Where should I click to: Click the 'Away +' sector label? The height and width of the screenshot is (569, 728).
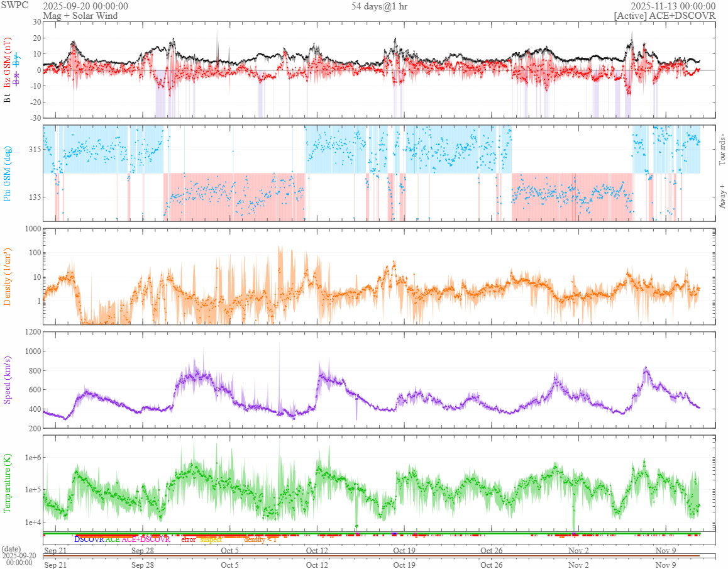[722, 197]
